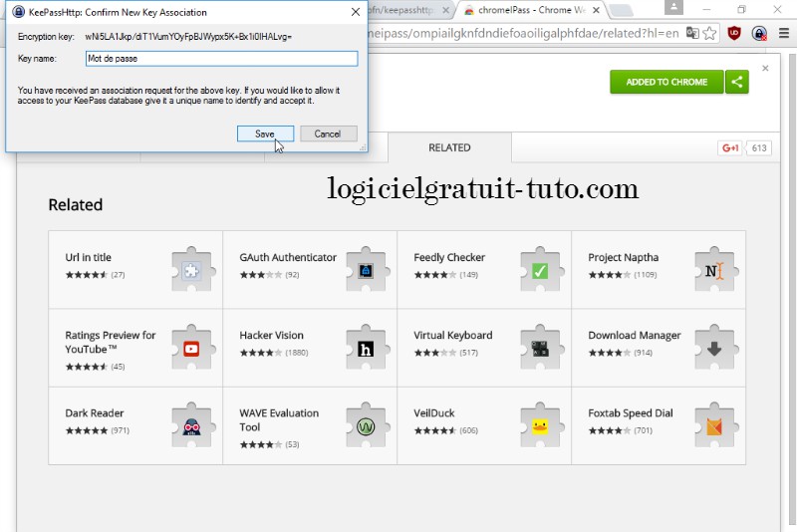Open the uBlock Origin extension icon
This screenshot has width=797, height=532.
(x=734, y=34)
